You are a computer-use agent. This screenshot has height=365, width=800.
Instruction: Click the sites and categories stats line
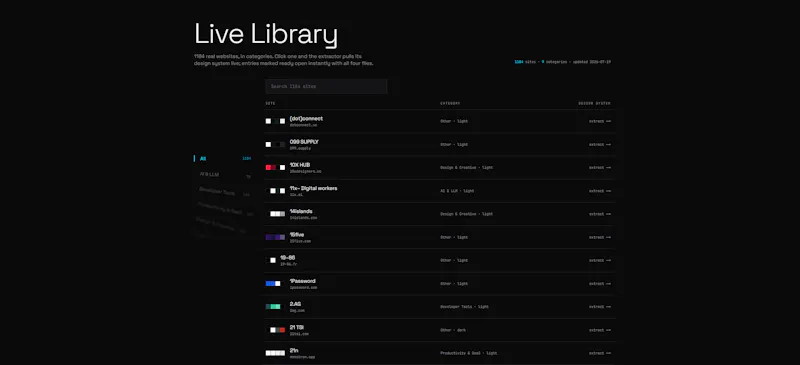[563, 62]
